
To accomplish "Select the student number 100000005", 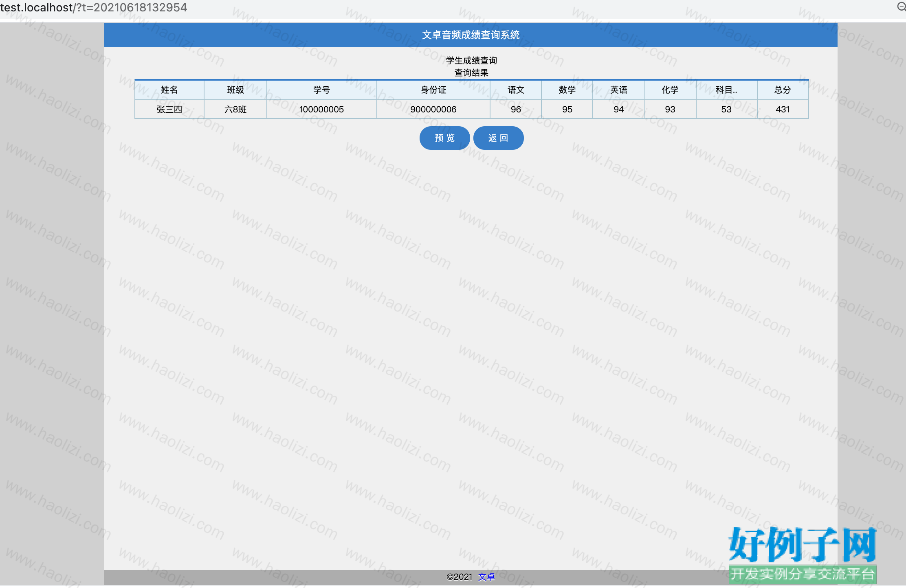I will tap(322, 110).
